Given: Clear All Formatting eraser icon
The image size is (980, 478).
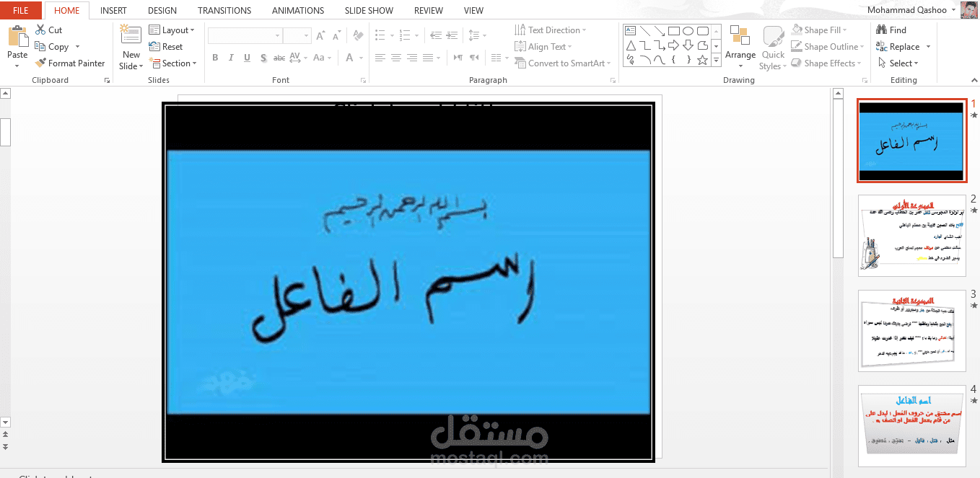Looking at the screenshot, I should 359,35.
